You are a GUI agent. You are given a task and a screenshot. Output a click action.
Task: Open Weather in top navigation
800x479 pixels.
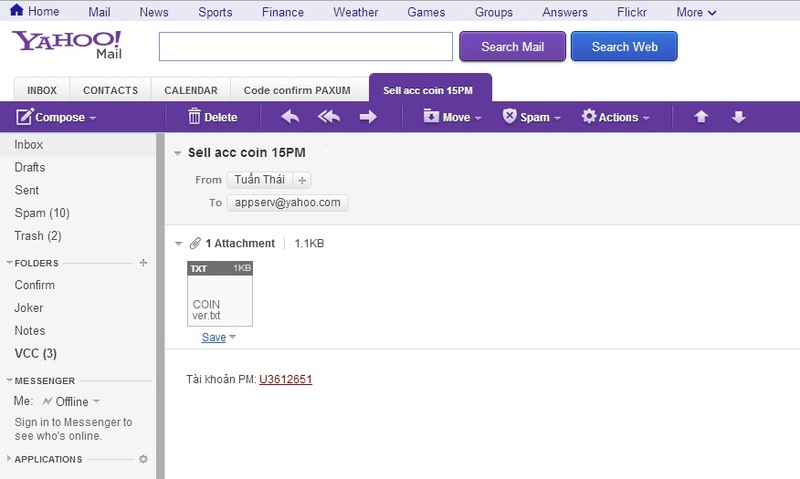pyautogui.click(x=356, y=12)
